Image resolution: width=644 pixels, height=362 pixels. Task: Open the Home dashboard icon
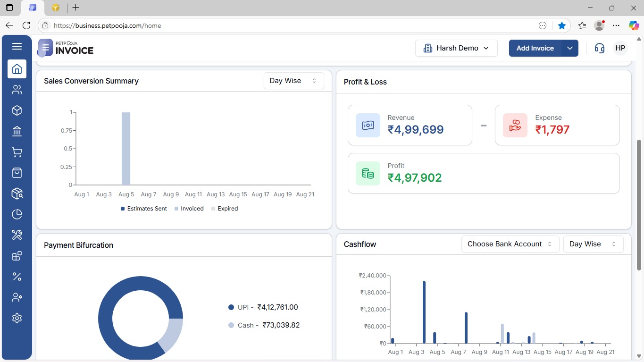click(17, 69)
